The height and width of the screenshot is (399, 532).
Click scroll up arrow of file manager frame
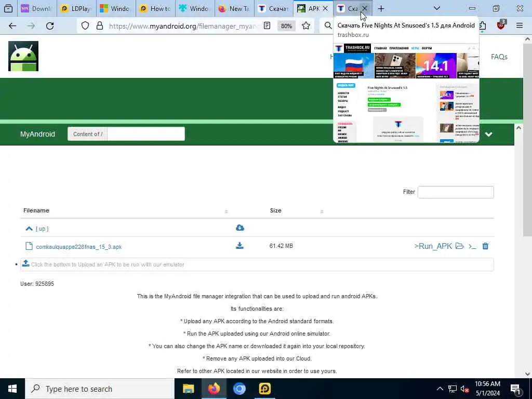pyautogui.click(x=518, y=128)
